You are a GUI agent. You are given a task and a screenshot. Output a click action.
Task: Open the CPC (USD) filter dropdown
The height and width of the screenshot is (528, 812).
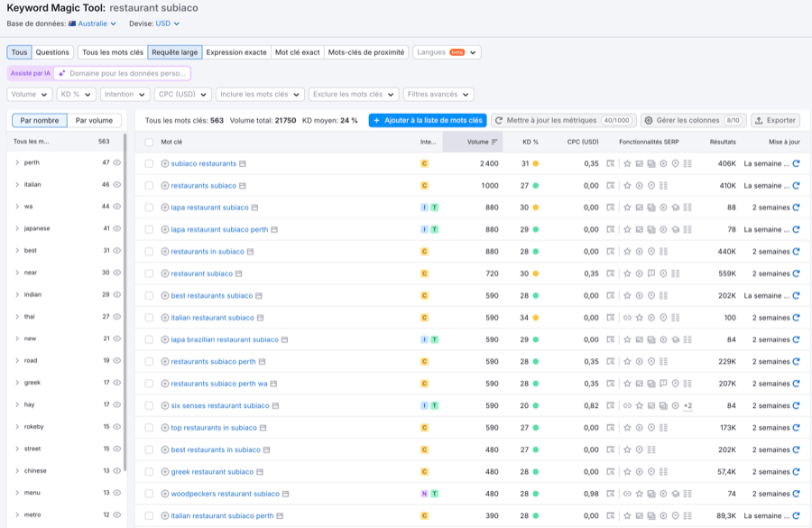point(183,94)
